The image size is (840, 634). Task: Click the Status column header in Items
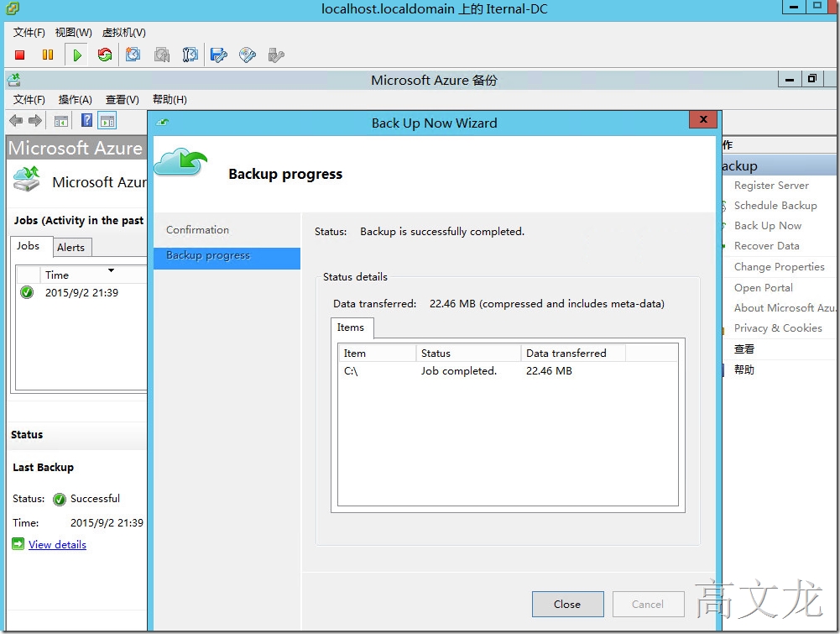pos(469,354)
